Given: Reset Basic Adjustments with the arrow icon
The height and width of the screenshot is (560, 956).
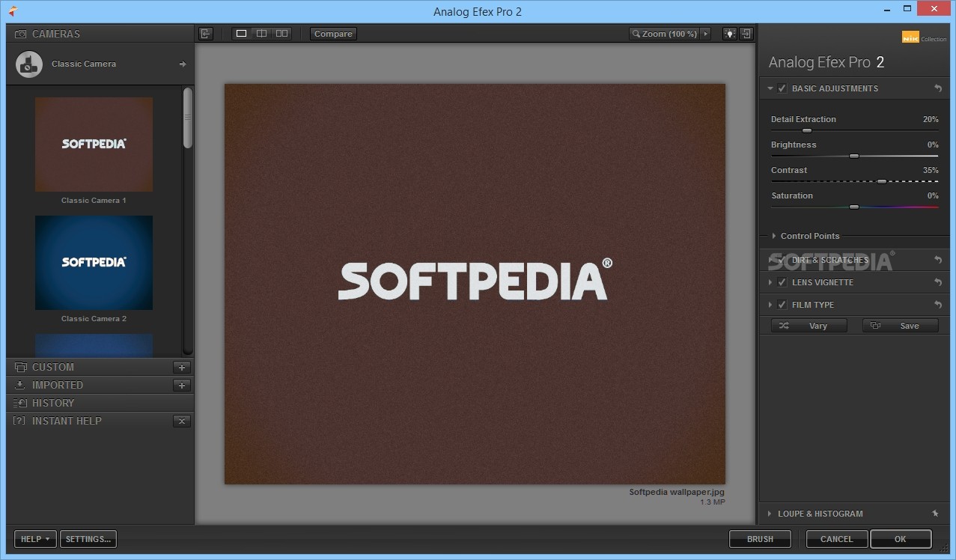Looking at the screenshot, I should click(x=938, y=88).
